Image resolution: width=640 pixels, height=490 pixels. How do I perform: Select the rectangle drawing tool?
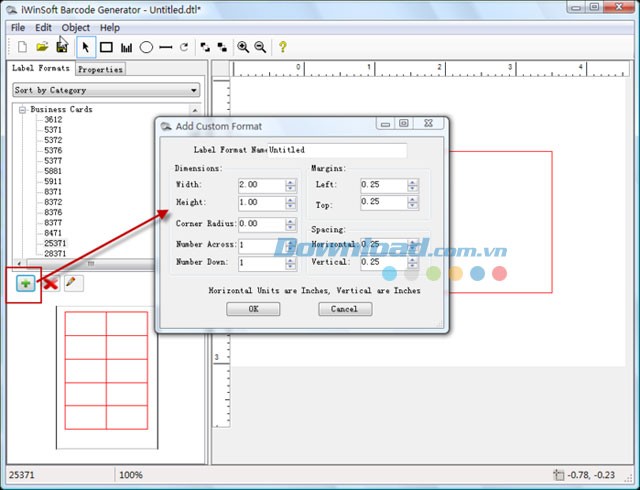pos(107,47)
